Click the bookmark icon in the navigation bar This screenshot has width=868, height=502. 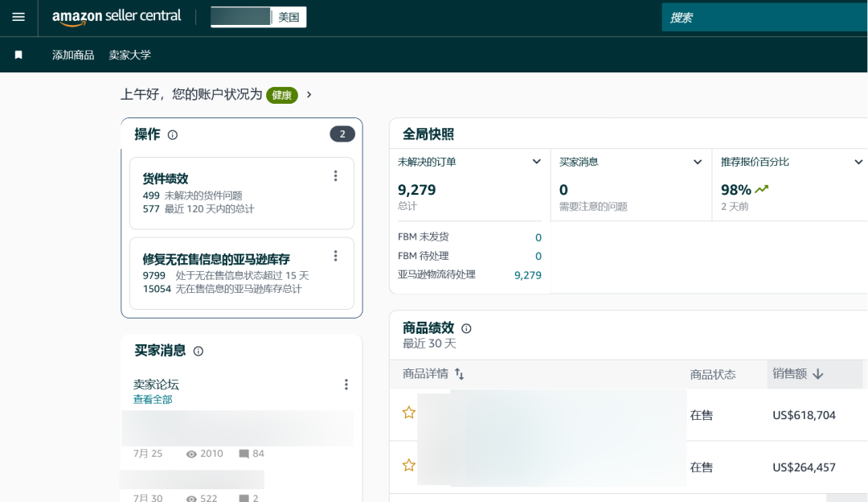(x=19, y=54)
